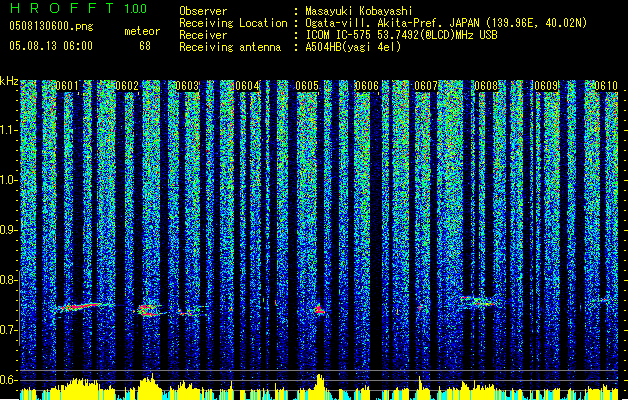Viewport: 629px width, 400px height.
Task: Click the ICOM IC-575 receiver description
Action: coord(401,35)
